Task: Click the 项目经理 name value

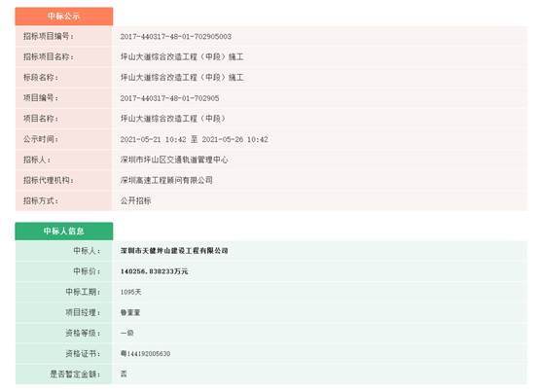Action: (130, 312)
